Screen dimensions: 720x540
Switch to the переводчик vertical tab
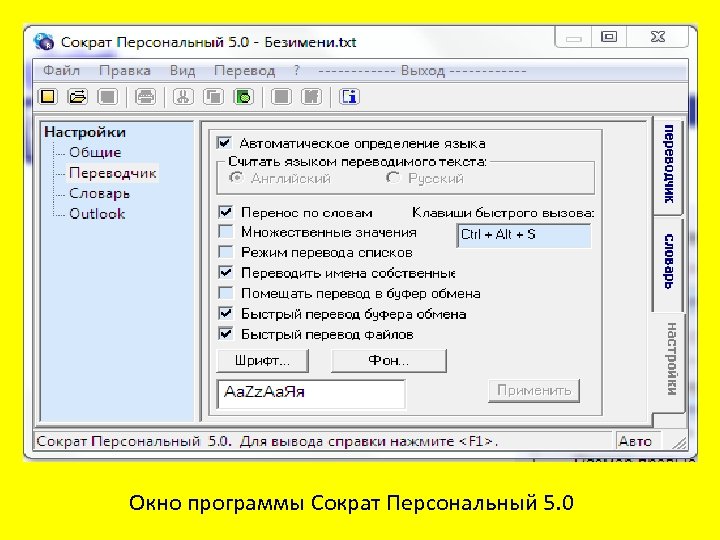669,164
